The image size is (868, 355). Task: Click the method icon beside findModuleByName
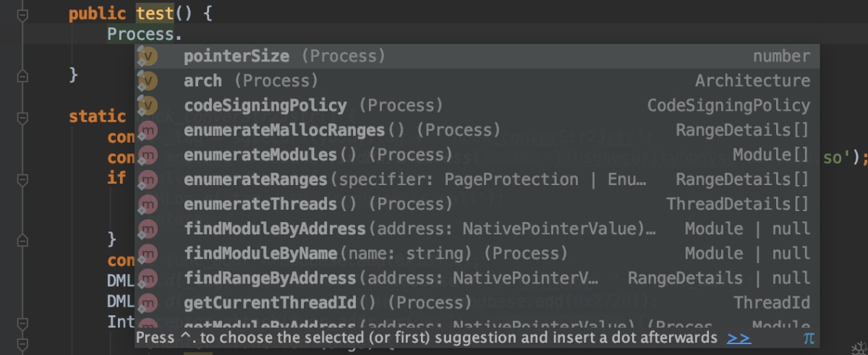[x=148, y=253]
